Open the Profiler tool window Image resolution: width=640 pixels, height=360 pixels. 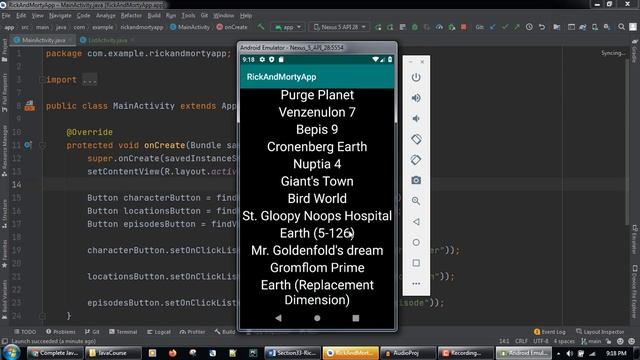tap(192, 332)
